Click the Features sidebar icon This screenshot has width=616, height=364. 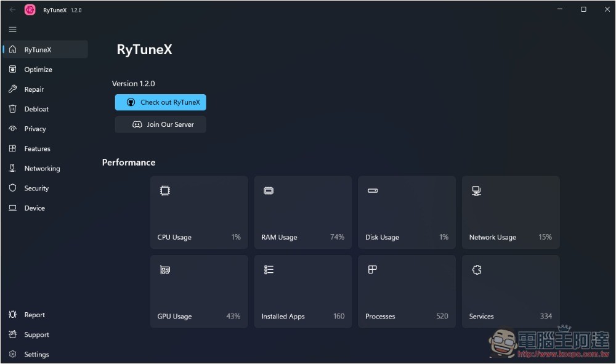click(x=12, y=148)
